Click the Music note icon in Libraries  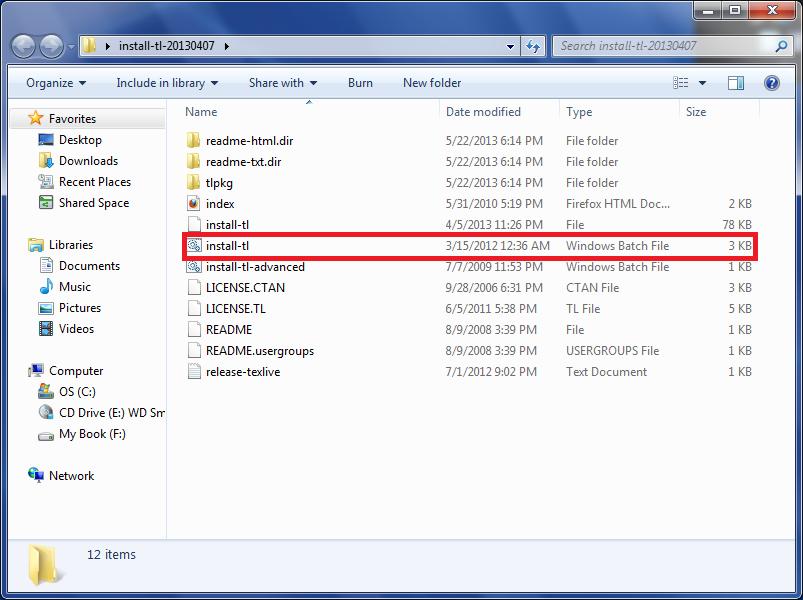pyautogui.click(x=46, y=287)
